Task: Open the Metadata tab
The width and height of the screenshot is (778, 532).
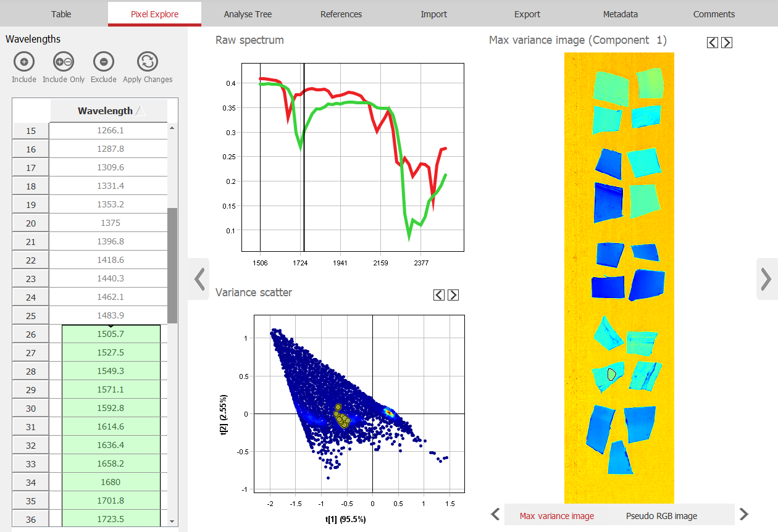Action: (621, 14)
